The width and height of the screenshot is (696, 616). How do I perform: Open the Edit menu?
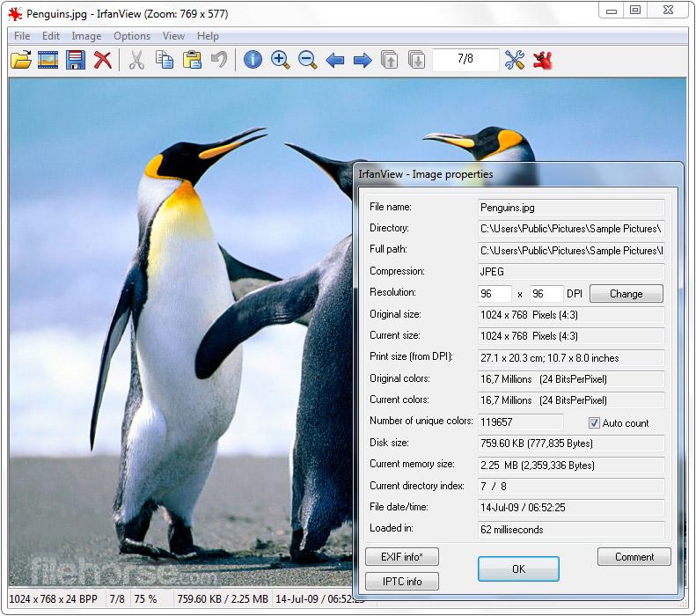pos(51,36)
